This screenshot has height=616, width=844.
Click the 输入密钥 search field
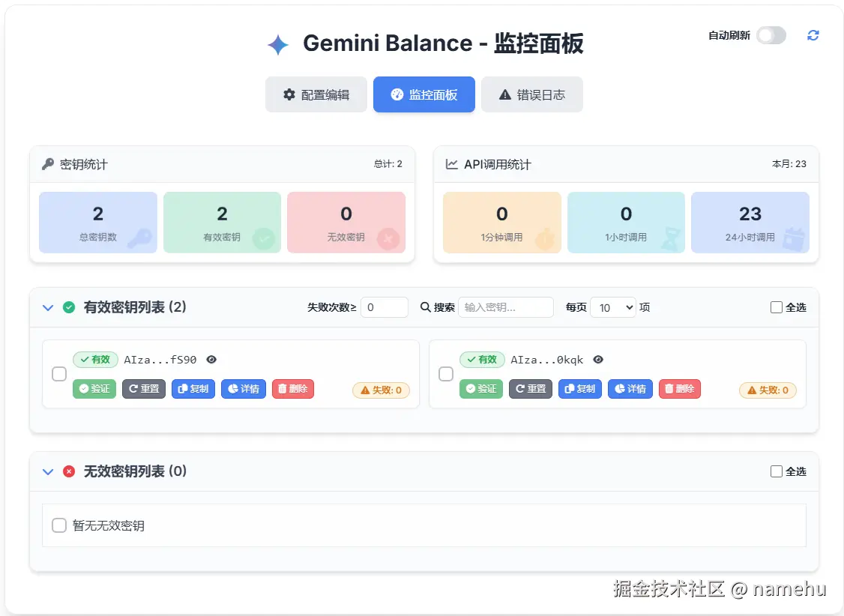pyautogui.click(x=505, y=307)
